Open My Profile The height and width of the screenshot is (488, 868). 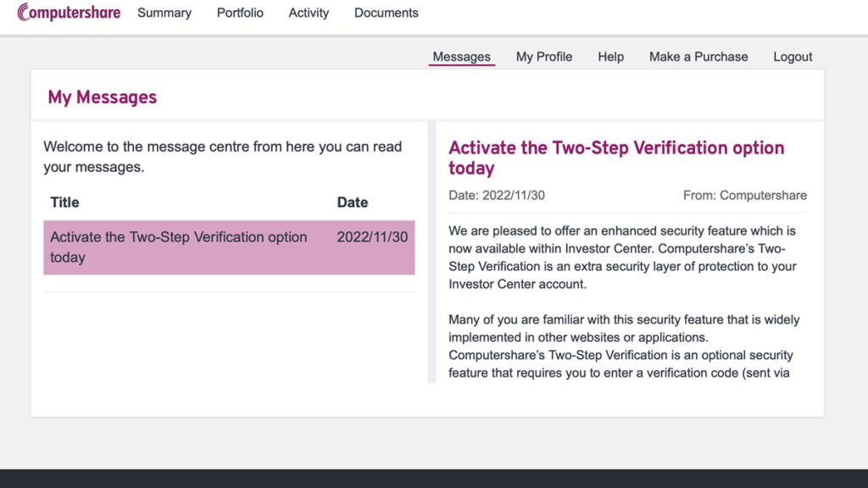[543, 57]
